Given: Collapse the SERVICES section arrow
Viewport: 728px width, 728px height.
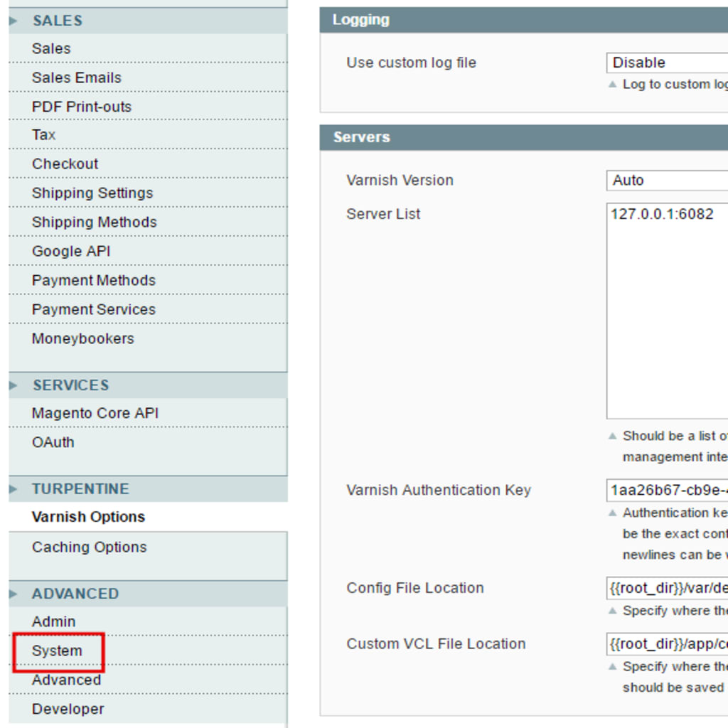Looking at the screenshot, I should point(13,385).
